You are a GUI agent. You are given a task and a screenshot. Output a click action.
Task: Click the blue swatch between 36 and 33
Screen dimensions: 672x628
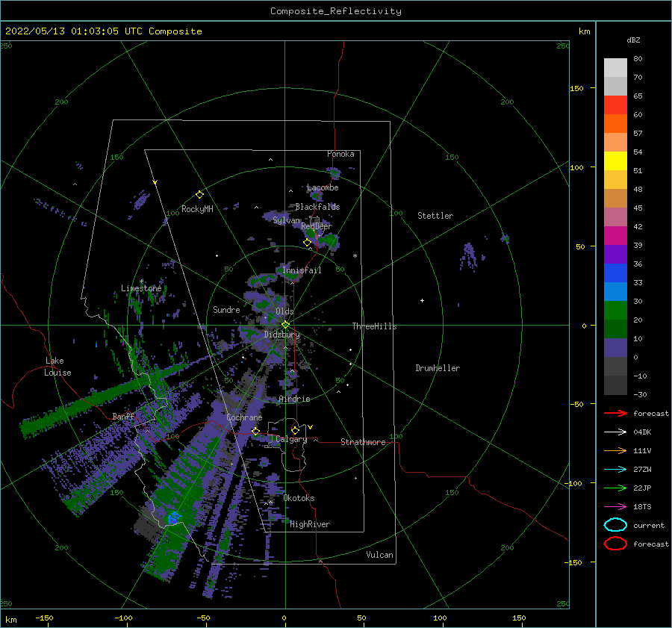(x=615, y=273)
